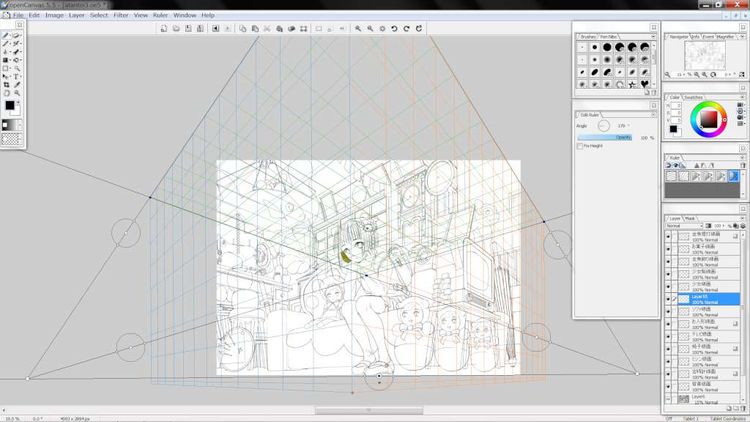Open the Navigator panel options menu arrow
Screen dimensions: 750x422
point(742,36)
